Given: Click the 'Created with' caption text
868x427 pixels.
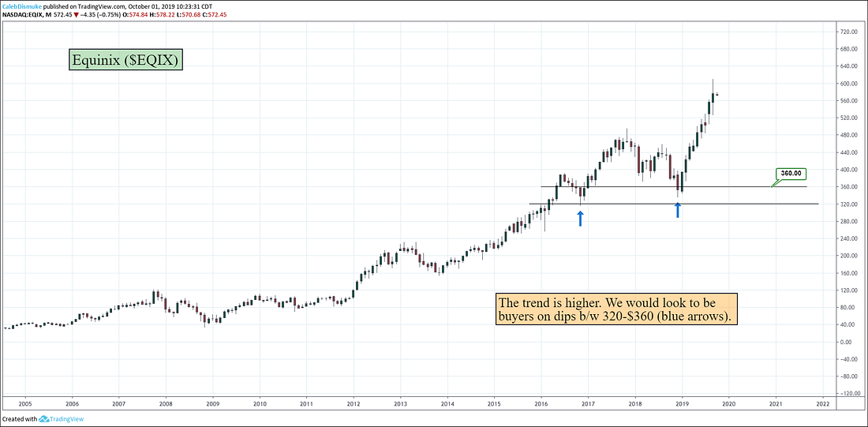Looking at the screenshot, I should 20,419.
